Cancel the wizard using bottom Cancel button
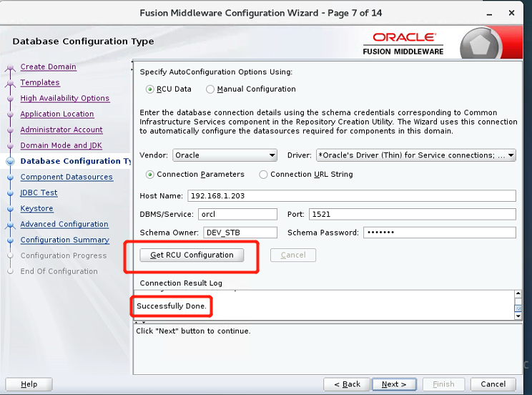 click(493, 384)
